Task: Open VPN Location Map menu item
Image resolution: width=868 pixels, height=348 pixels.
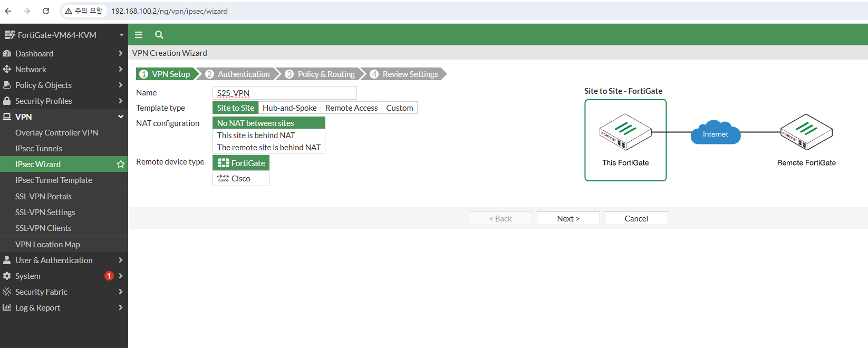Action: pyautogui.click(x=47, y=244)
